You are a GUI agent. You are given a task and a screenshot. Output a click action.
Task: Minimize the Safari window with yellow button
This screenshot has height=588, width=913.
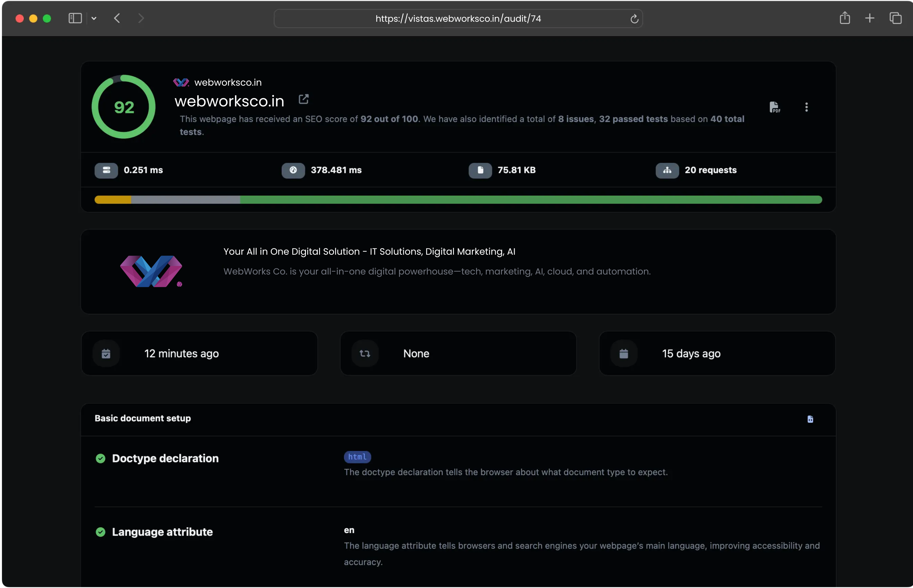point(33,18)
